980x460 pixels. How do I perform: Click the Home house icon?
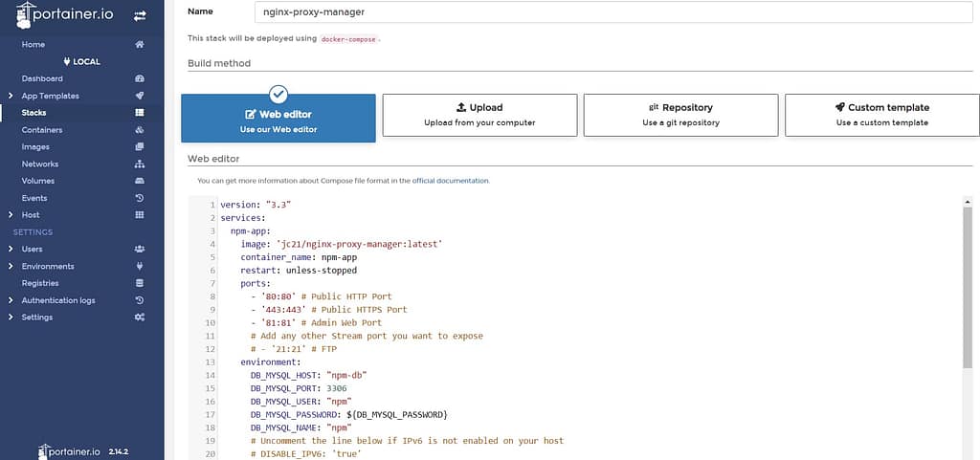[x=140, y=45]
